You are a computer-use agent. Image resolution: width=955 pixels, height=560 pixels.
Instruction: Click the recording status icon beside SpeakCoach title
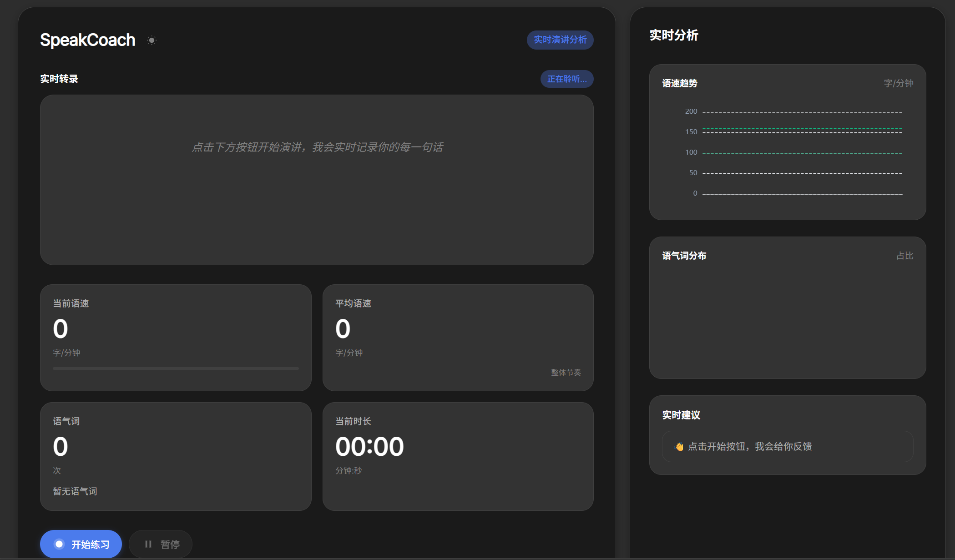(152, 40)
